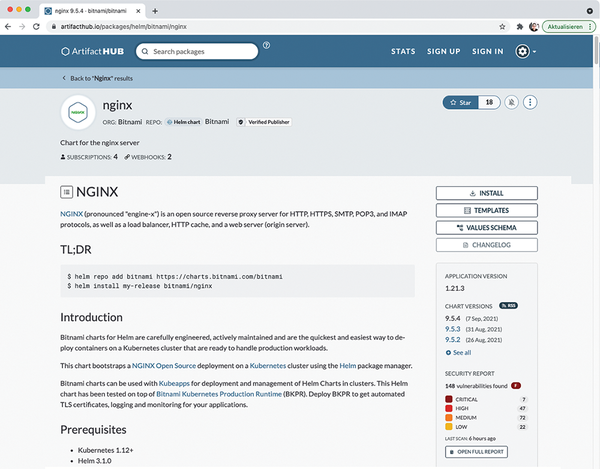Open the search tips question mark icon
Viewport: 600px width, 469px height.
[x=266, y=45]
